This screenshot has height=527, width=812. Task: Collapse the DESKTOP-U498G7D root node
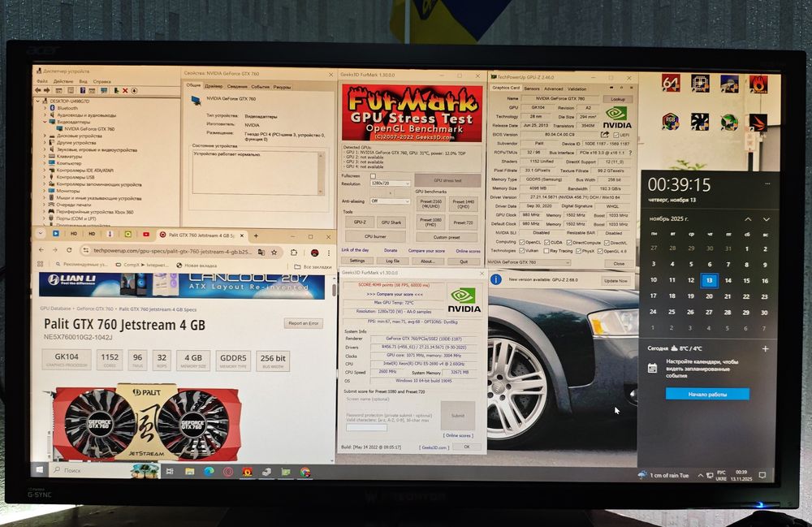pyautogui.click(x=38, y=102)
